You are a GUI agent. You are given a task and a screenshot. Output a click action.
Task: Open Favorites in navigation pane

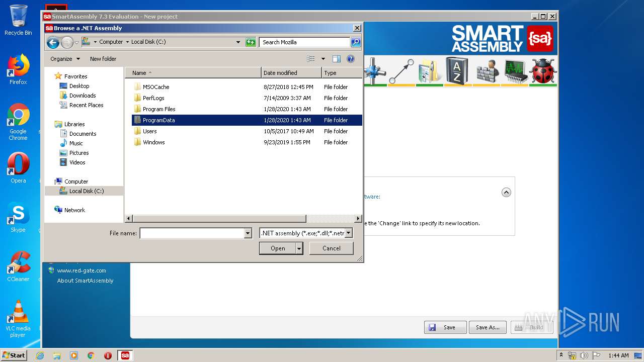coord(75,76)
